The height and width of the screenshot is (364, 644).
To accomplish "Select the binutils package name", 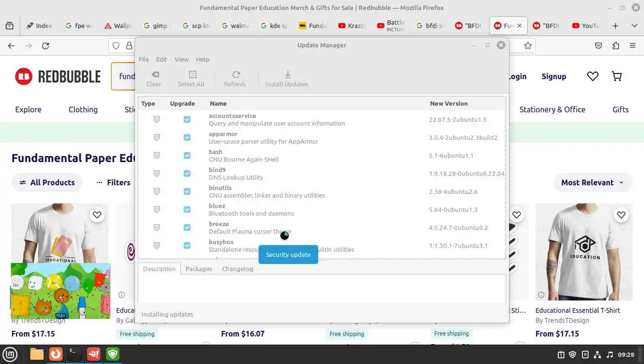I will pyautogui.click(x=220, y=188).
